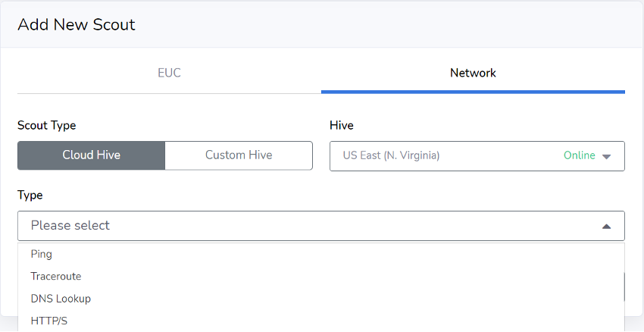This screenshot has width=644, height=332.
Task: Choose Ping from the Type list
Action: tap(42, 254)
